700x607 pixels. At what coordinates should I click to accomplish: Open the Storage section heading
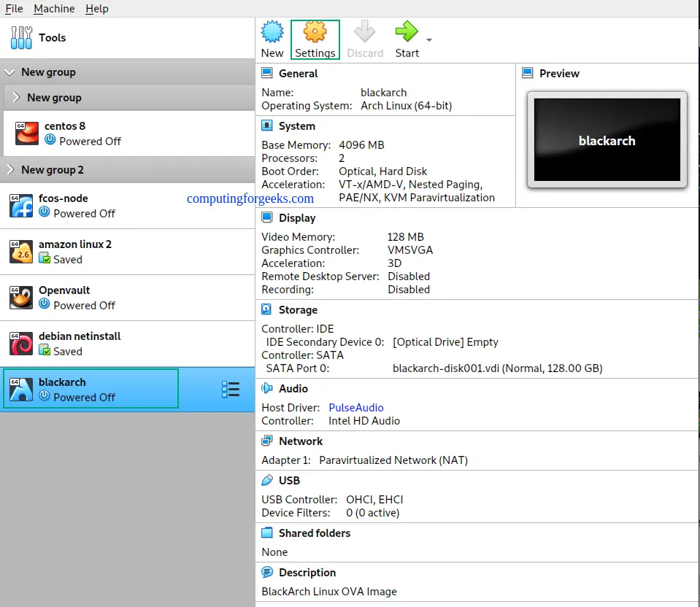298,310
